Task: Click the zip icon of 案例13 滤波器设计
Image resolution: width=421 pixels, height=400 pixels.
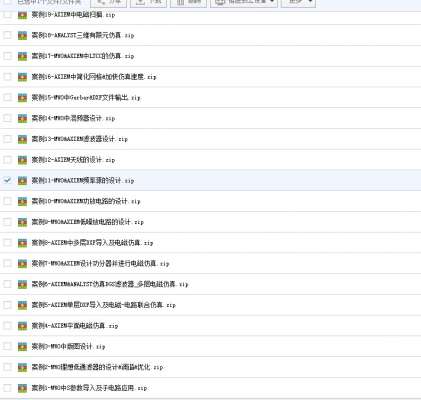Action: click(x=22, y=139)
